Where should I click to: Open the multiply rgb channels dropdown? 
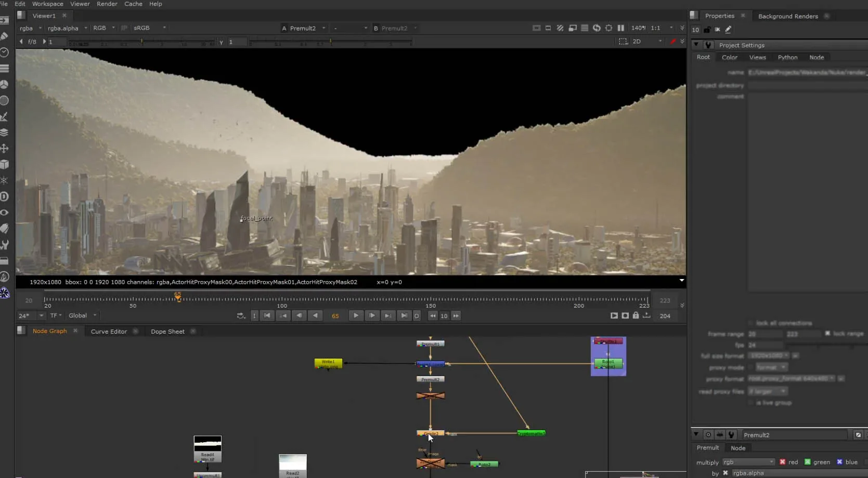[x=748, y=462]
